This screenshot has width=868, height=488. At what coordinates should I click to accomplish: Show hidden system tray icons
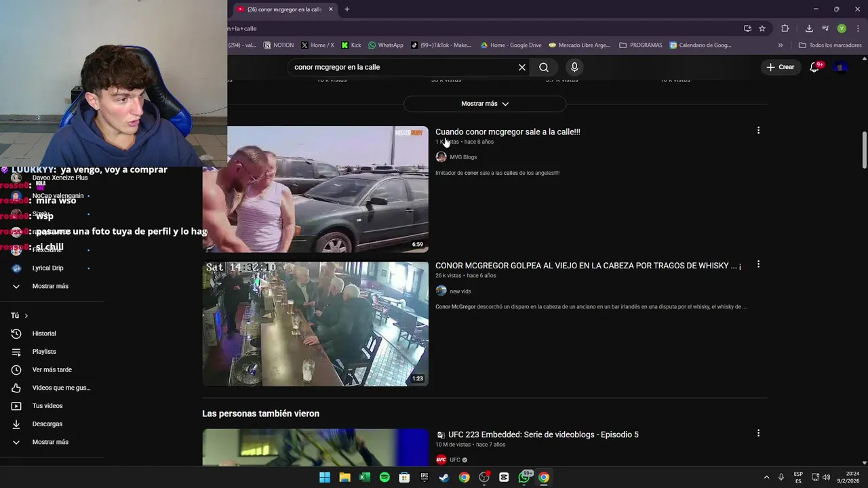766,477
